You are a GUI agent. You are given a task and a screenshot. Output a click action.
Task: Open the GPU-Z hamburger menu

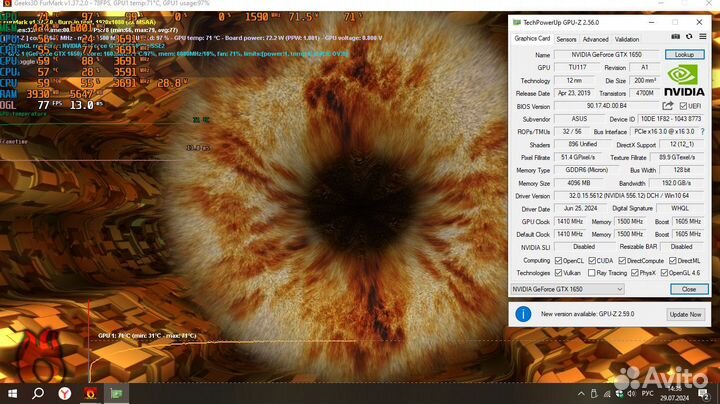tap(701, 38)
